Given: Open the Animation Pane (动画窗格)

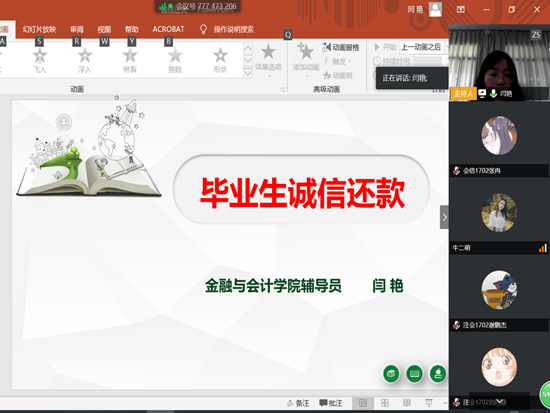Looking at the screenshot, I should tap(341, 47).
